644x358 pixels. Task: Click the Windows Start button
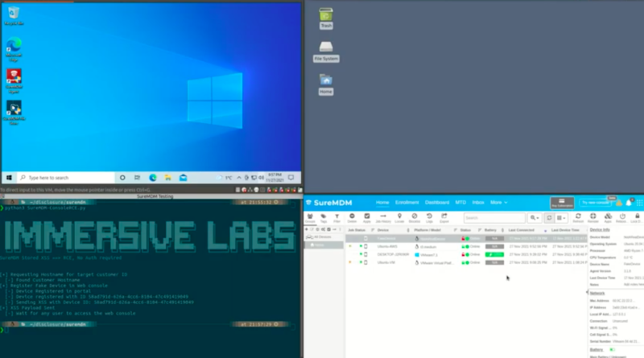click(9, 178)
